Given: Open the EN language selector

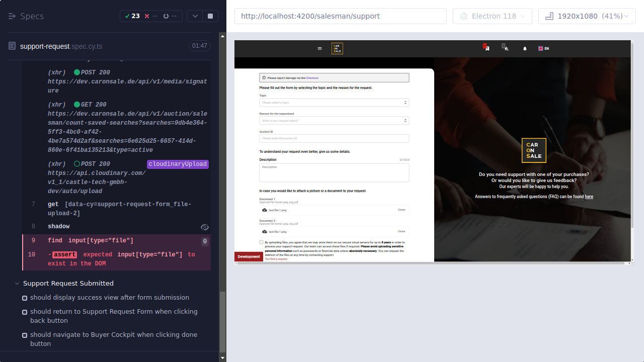Looking at the screenshot, I should [543, 48].
